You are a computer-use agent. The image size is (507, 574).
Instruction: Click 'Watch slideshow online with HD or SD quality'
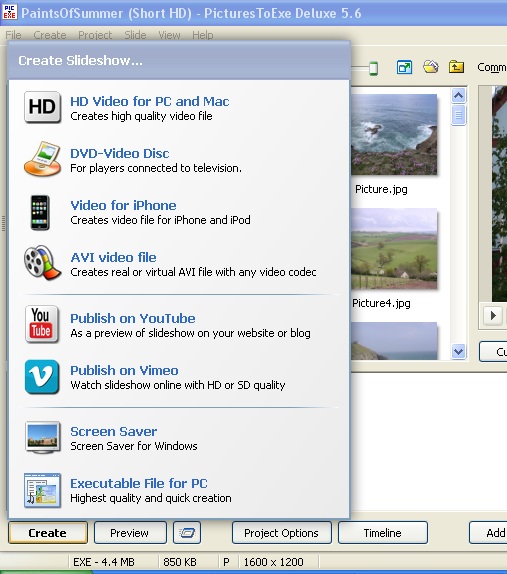(178, 385)
